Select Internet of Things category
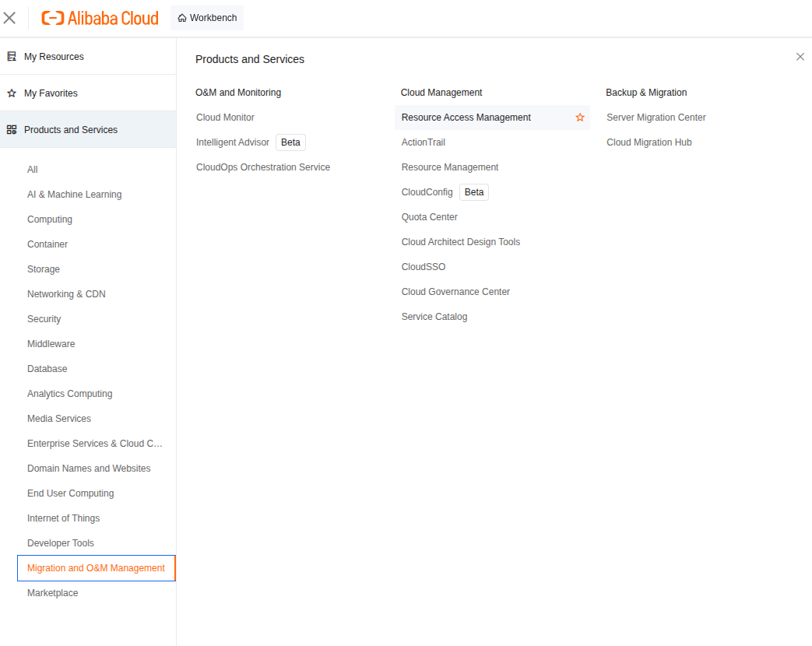Screen dimensions: 812x646 tap(64, 518)
